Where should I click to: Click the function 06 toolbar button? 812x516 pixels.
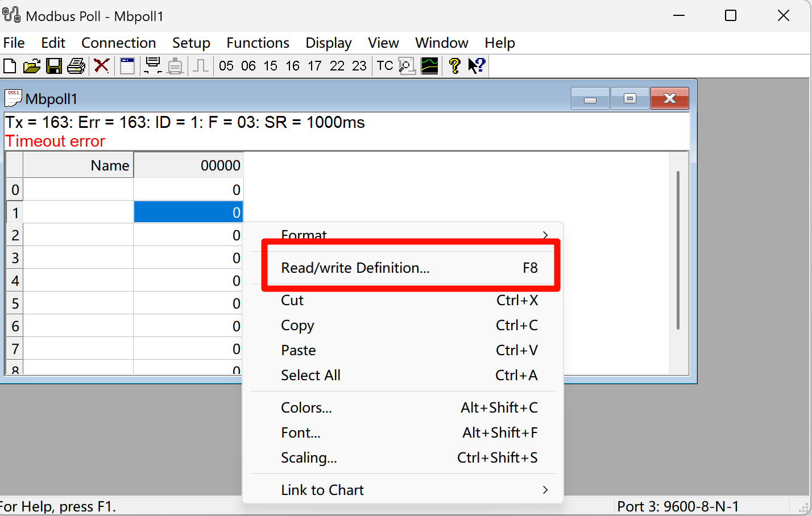click(248, 66)
